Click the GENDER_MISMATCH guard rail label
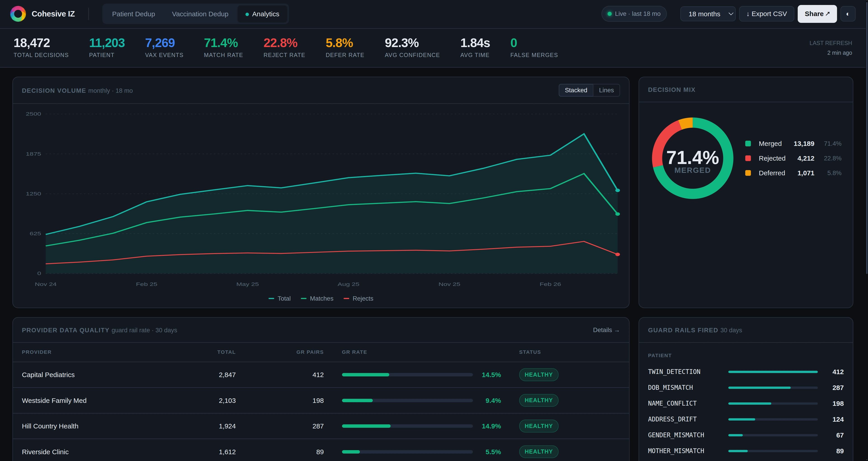The image size is (868, 461). (x=676, y=435)
